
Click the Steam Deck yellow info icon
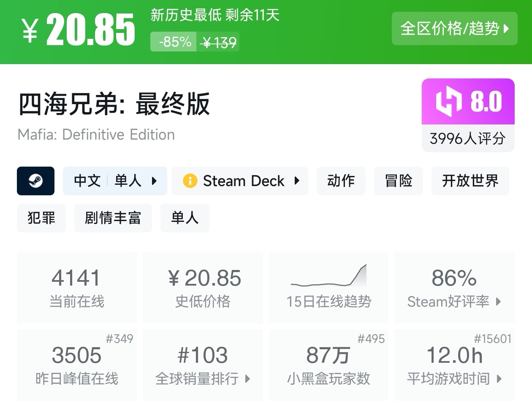(190, 181)
